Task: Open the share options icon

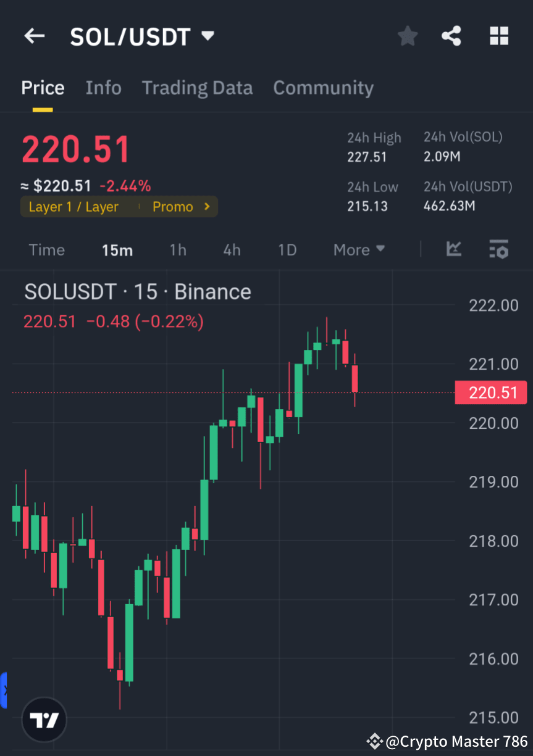Action: click(x=451, y=36)
